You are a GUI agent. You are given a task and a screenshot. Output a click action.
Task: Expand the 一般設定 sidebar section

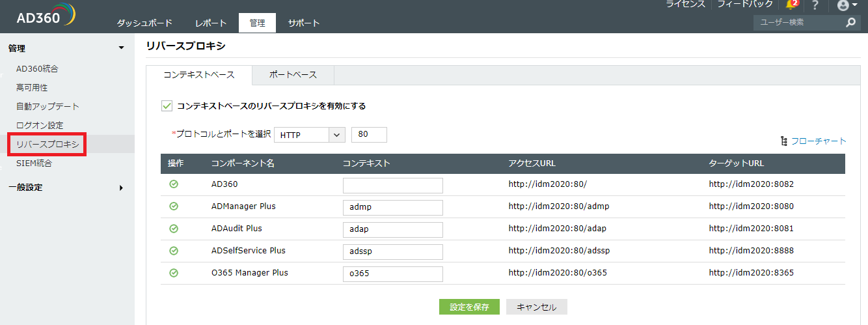click(x=121, y=188)
